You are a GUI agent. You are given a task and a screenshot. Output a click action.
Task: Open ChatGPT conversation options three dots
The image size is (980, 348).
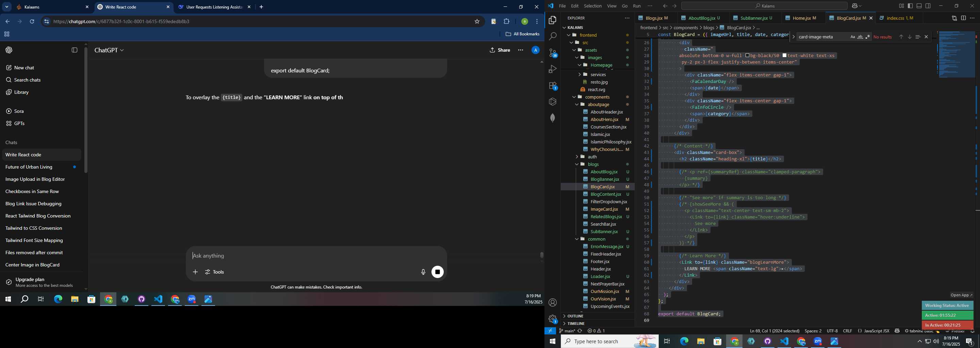[x=520, y=50]
